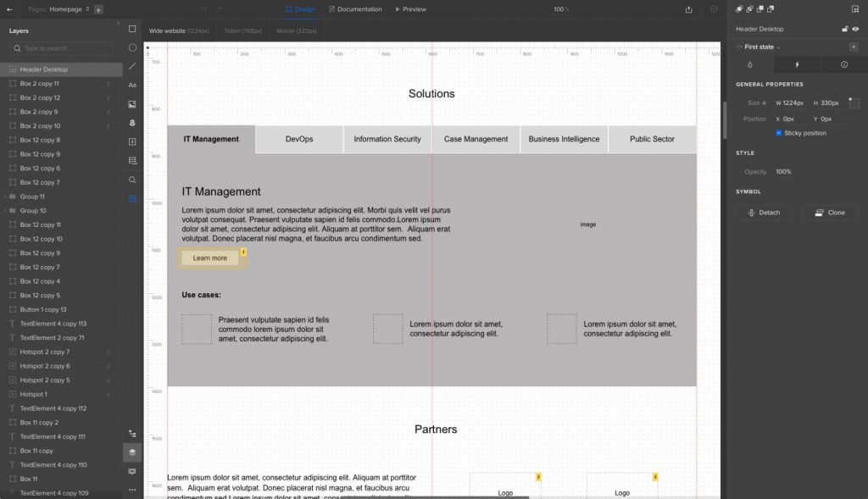
Task: Click the share/export icon in the top bar
Action: 688,9
